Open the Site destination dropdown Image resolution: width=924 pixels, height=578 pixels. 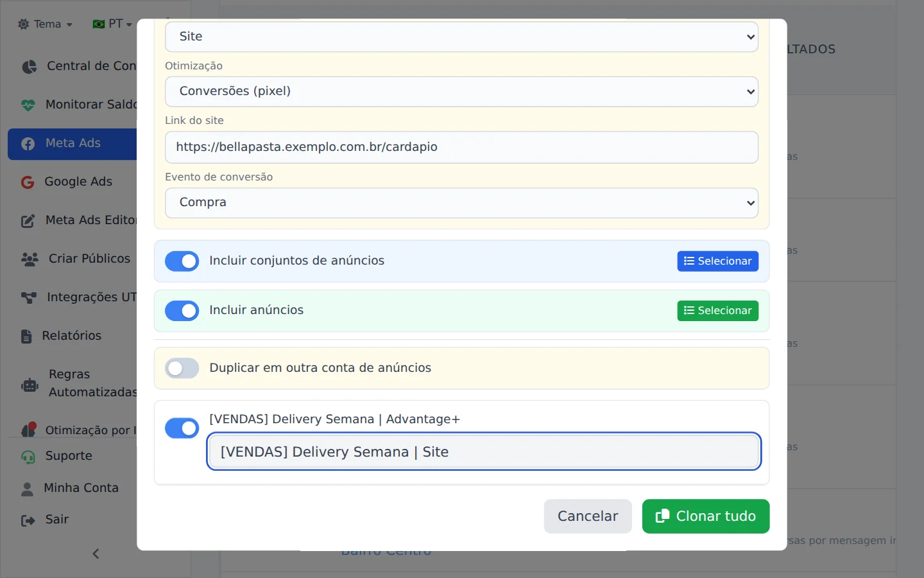tap(461, 37)
